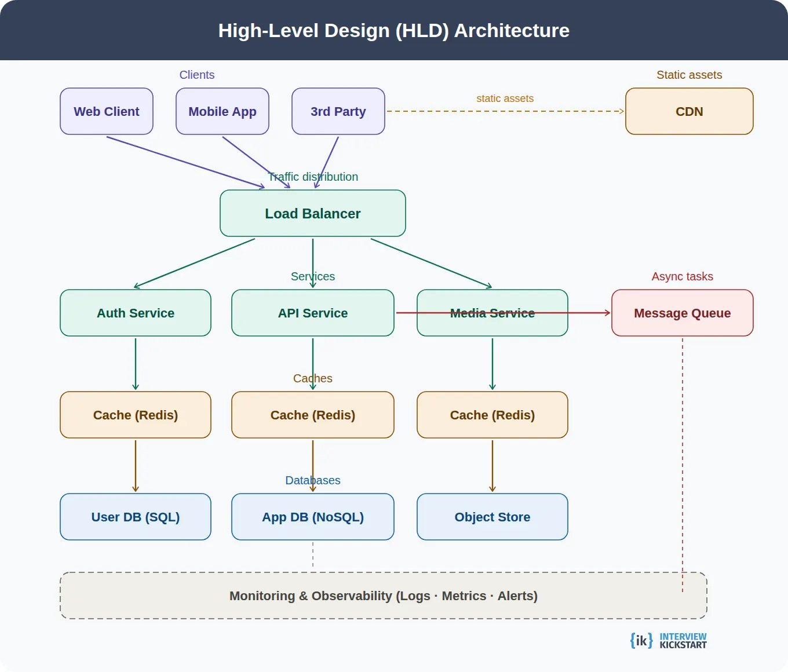Select the Static assets label above CDN

(x=689, y=75)
